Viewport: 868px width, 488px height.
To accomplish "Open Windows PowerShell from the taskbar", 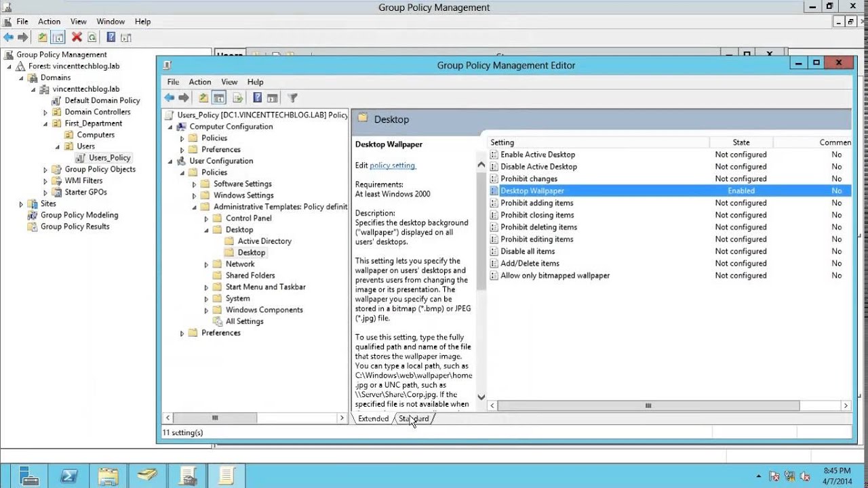I will click(68, 476).
